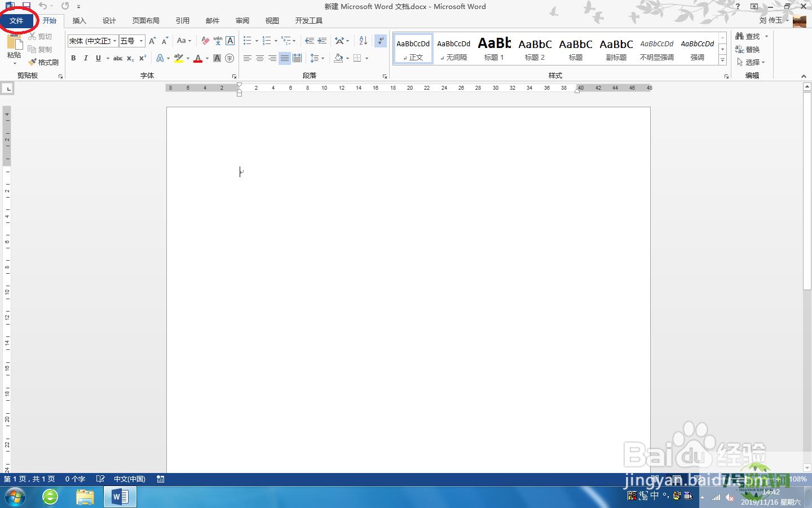Open the 审阅 ribbon tab
The height and width of the screenshot is (508, 812).
tap(242, 20)
